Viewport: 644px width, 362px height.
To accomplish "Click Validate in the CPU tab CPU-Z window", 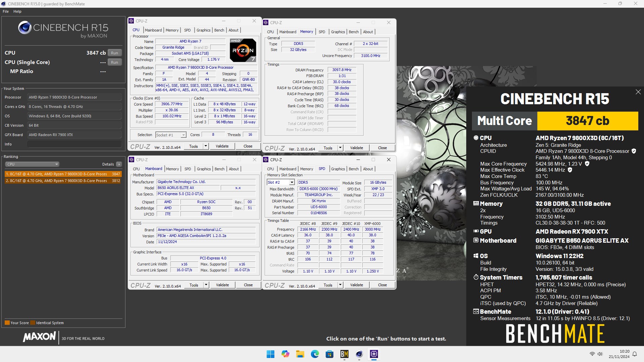I will click(x=222, y=146).
